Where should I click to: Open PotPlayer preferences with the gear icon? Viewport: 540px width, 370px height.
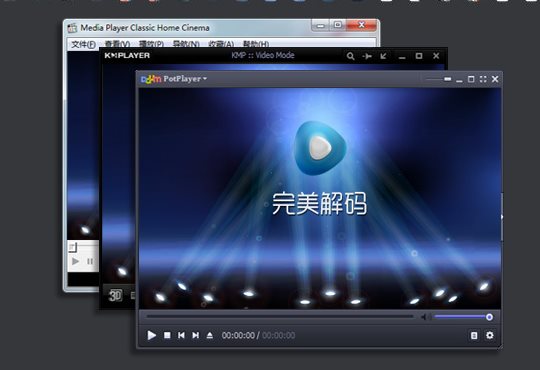[x=489, y=335]
